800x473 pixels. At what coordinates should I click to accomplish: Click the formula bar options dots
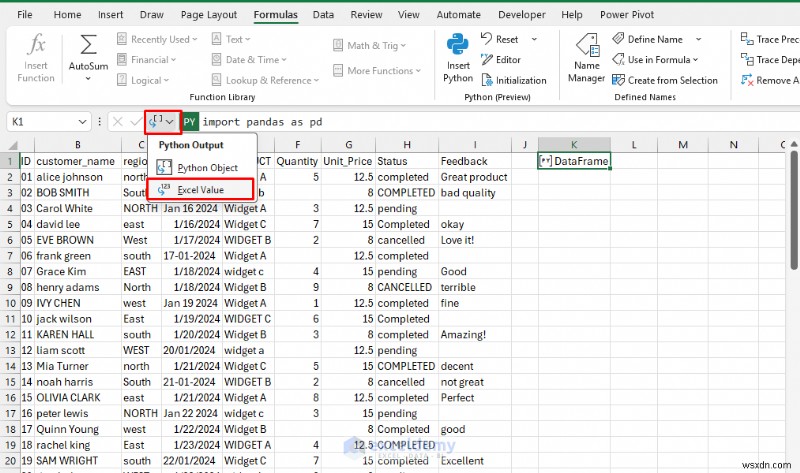99,121
